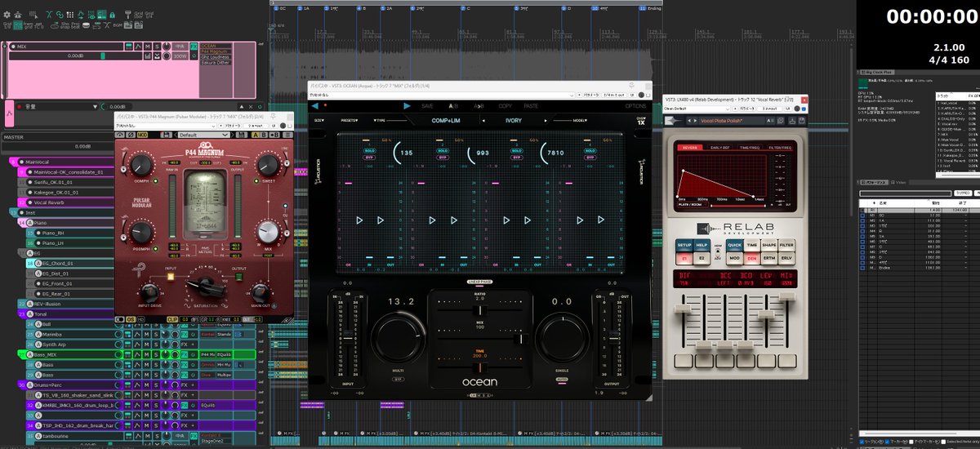Toggle P44 Magnum A/B compare button

click(x=259, y=135)
